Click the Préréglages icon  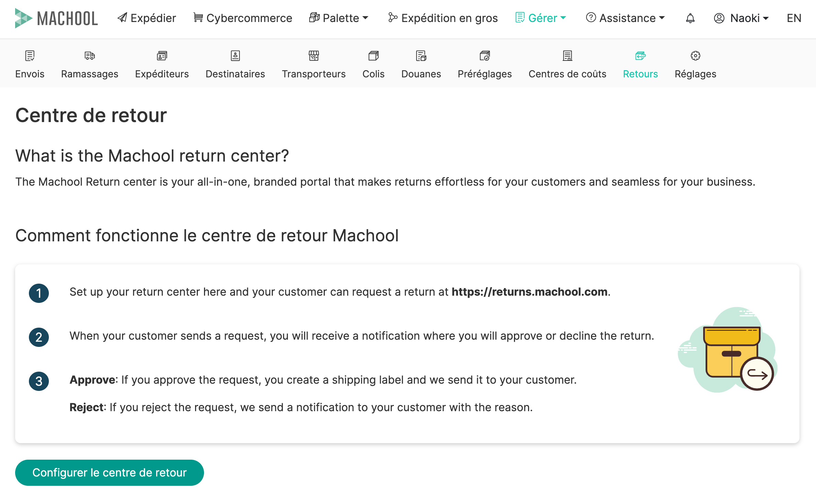[x=485, y=56]
